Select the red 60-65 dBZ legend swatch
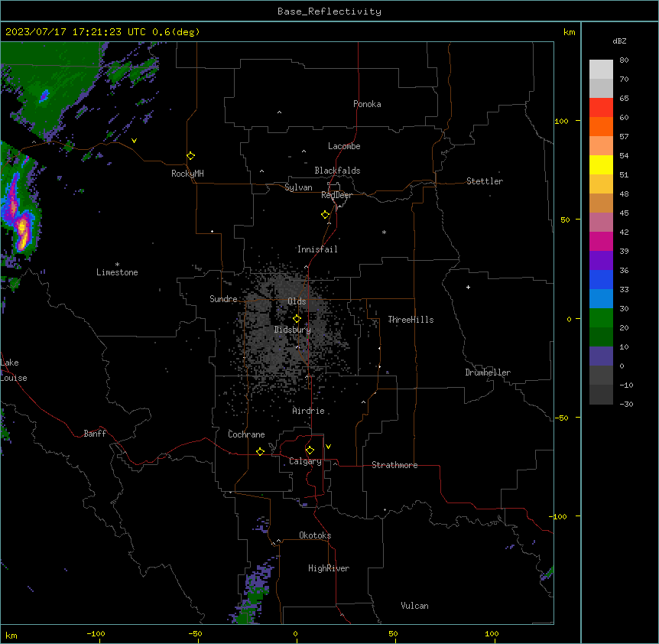 click(601, 108)
